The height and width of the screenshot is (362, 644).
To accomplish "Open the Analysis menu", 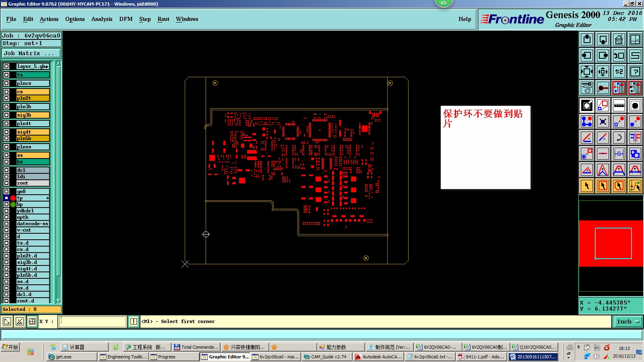I will (x=102, y=19).
